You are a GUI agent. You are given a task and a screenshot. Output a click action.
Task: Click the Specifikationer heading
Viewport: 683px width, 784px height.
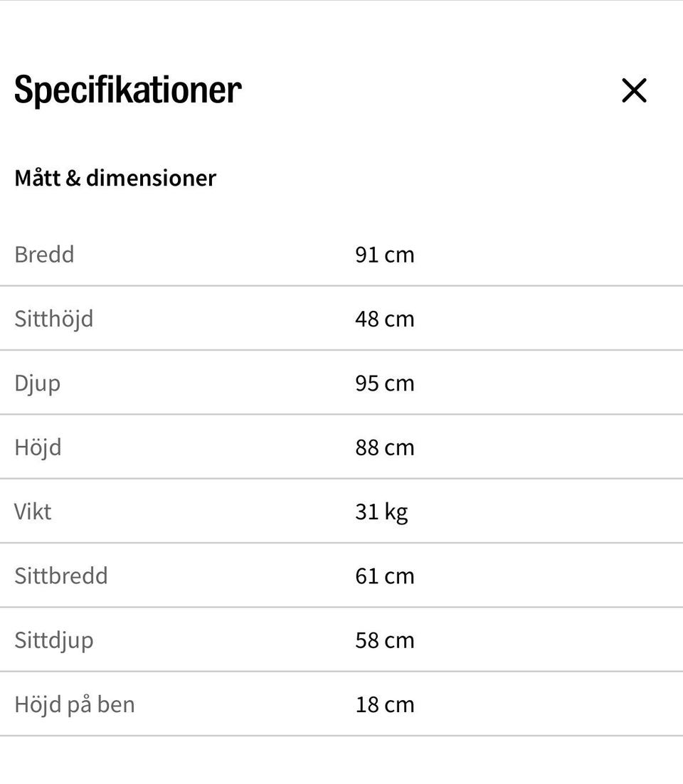point(128,90)
